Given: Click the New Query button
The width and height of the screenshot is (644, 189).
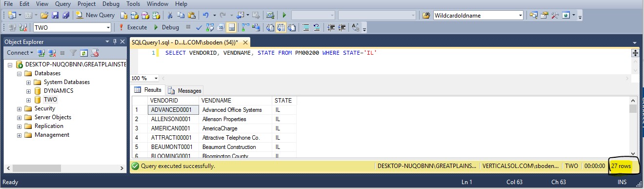Looking at the screenshot, I should tap(95, 15).
